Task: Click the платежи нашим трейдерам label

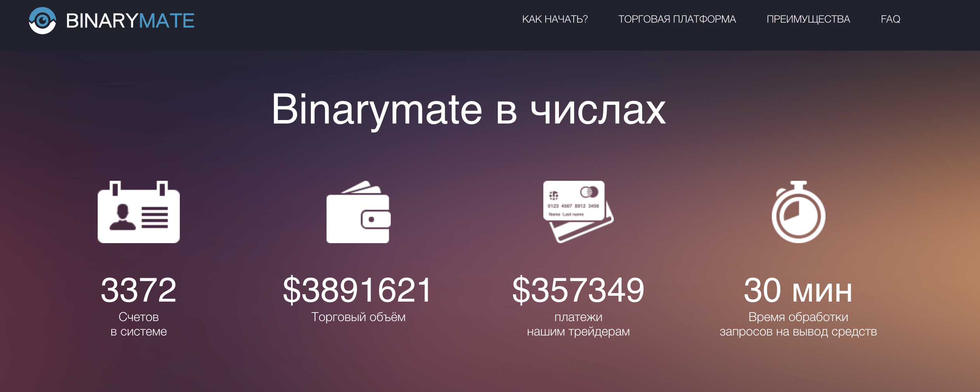Action: coord(578,324)
